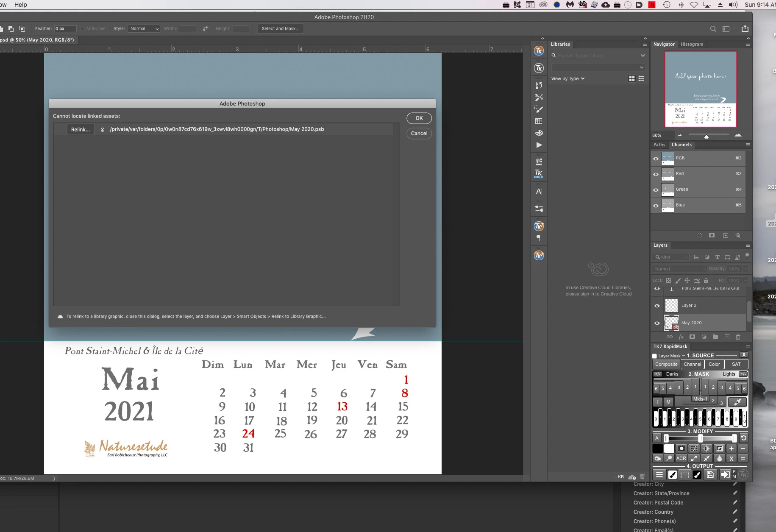Open the Tool Presets scissors icon
The width and height of the screenshot is (776, 532).
(x=539, y=97)
